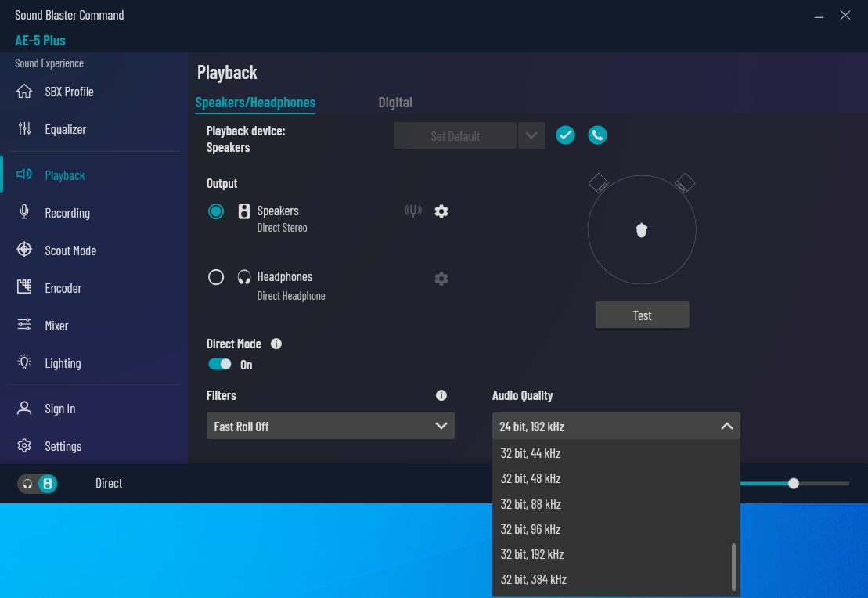Switch to the Digital tab
The height and width of the screenshot is (598, 868).
395,103
